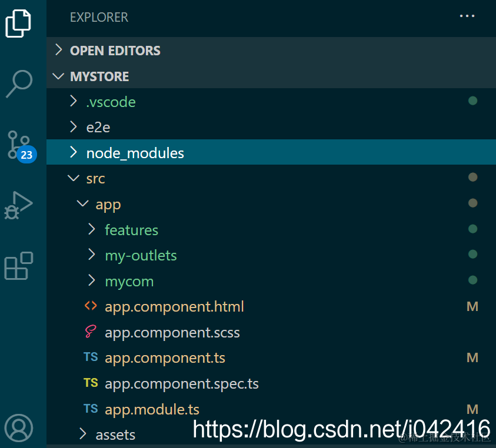
Task: Expand the OPEN EDITORS section
Action: click(58, 50)
